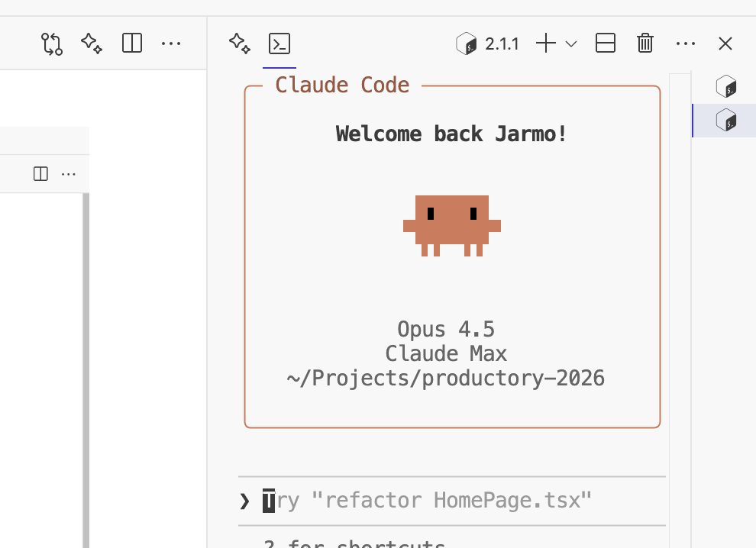
Task: Close the Claude Code panel
Action: point(725,44)
